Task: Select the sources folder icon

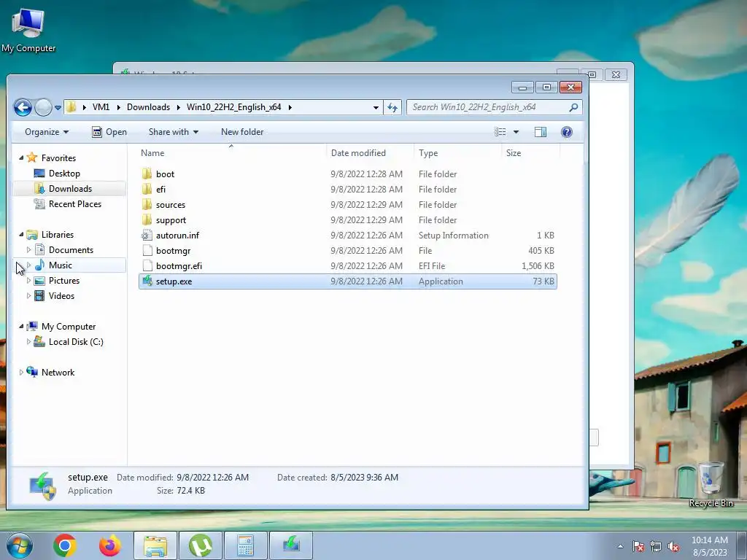Action: [147, 204]
